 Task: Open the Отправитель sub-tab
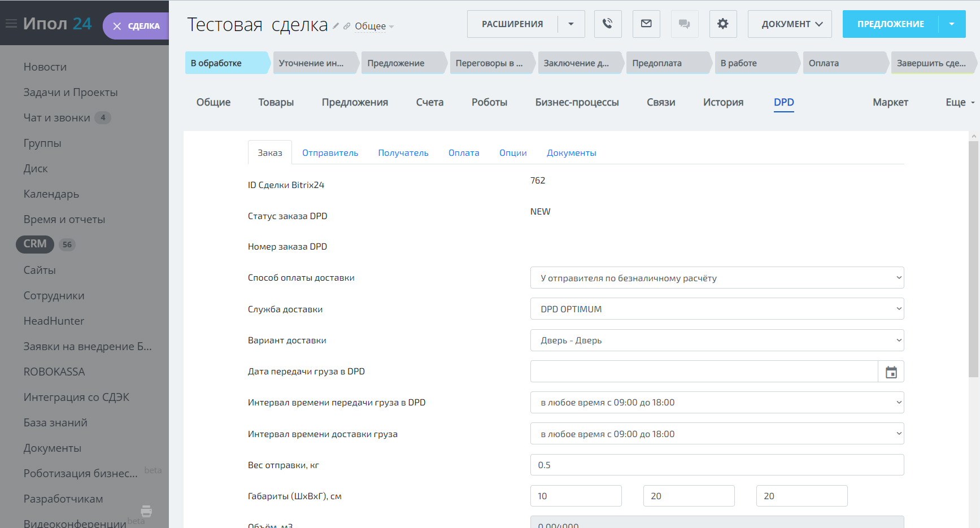coord(330,152)
